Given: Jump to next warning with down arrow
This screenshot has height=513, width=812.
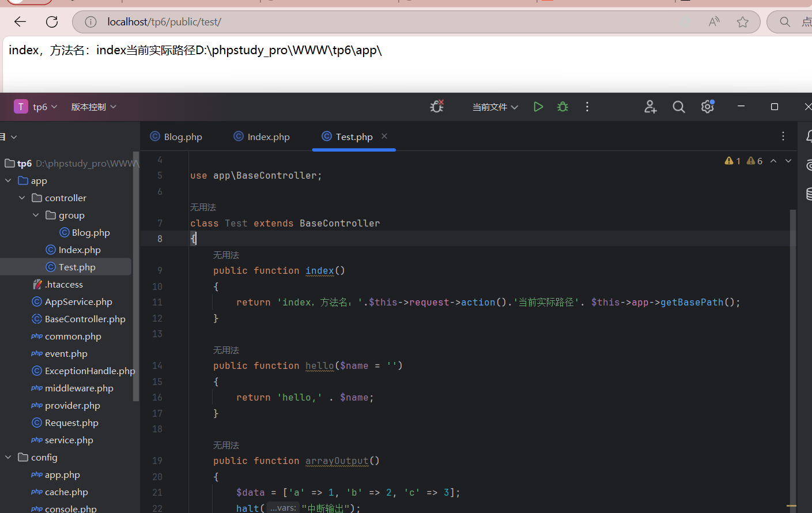Looking at the screenshot, I should click(x=788, y=161).
